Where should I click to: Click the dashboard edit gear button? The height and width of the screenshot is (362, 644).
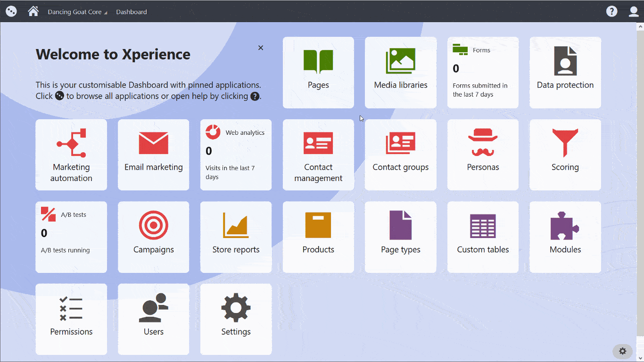point(622,351)
